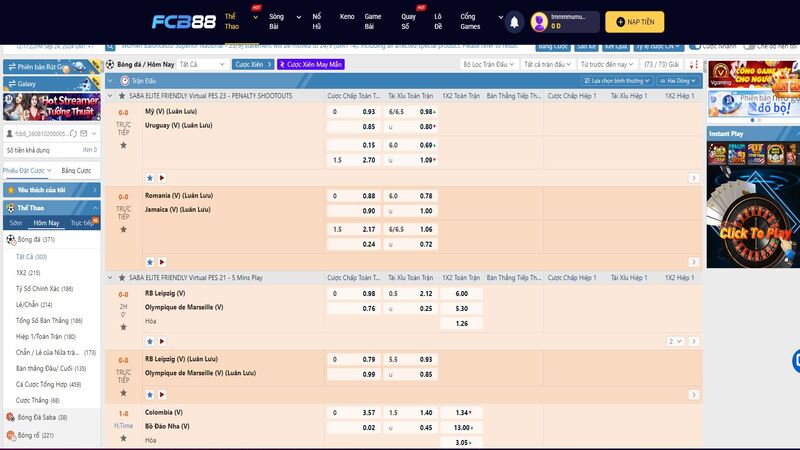Click blue star button under RB Leipzig 2H match
The width and height of the screenshot is (800, 450).
point(150,341)
